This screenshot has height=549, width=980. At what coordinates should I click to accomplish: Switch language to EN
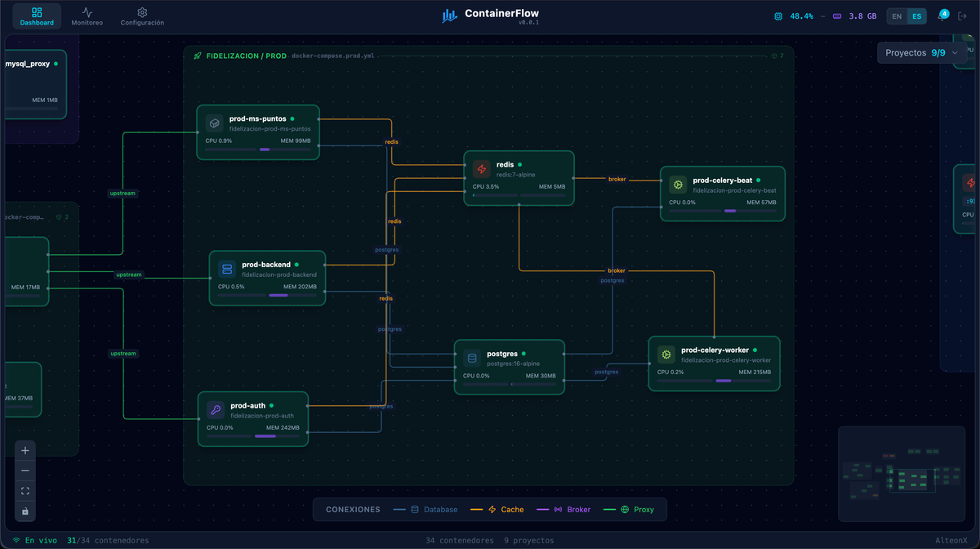coord(897,16)
